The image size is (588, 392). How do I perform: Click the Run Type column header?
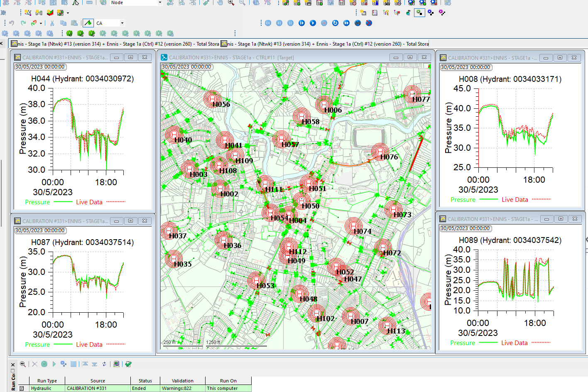click(47, 381)
